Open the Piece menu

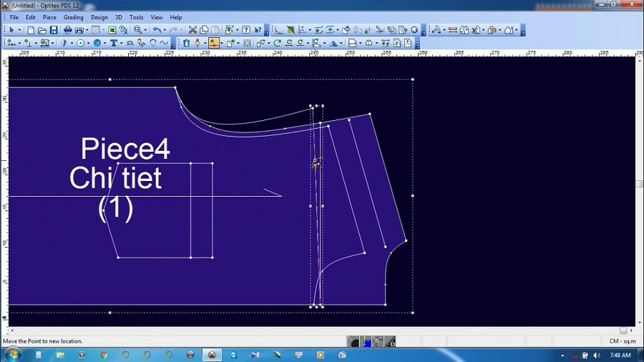(x=49, y=17)
